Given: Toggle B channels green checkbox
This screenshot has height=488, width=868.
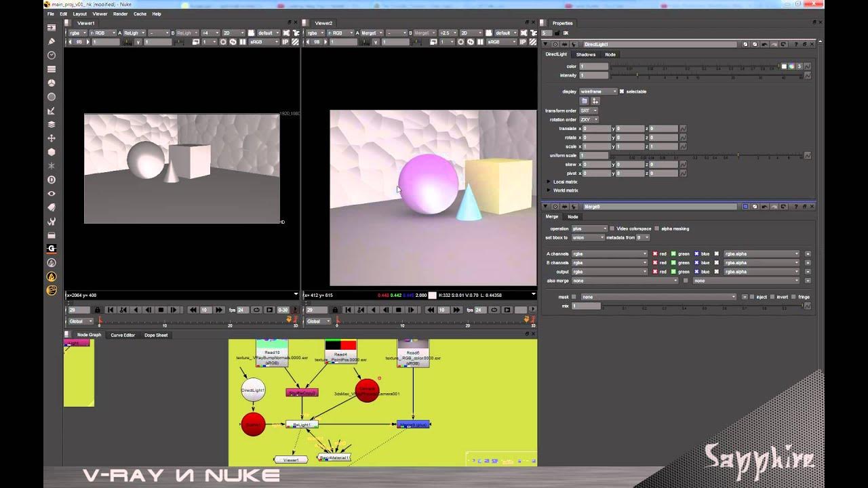Looking at the screenshot, I should (673, 263).
